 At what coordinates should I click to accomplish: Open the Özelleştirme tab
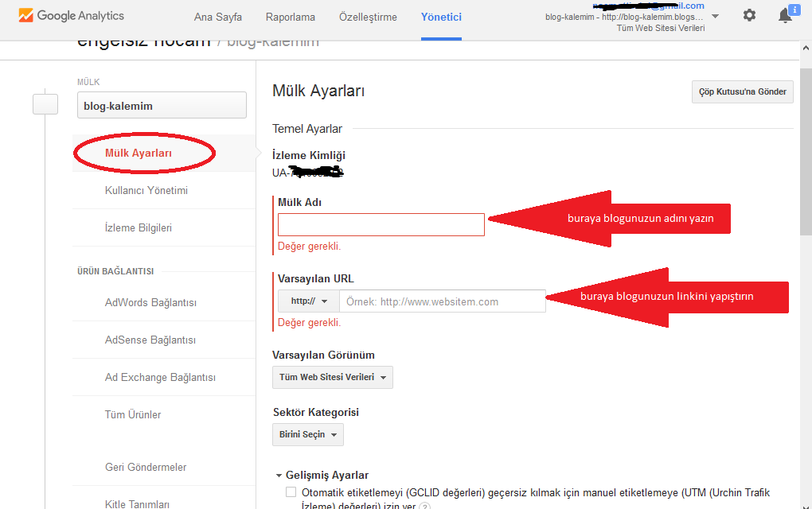point(369,17)
